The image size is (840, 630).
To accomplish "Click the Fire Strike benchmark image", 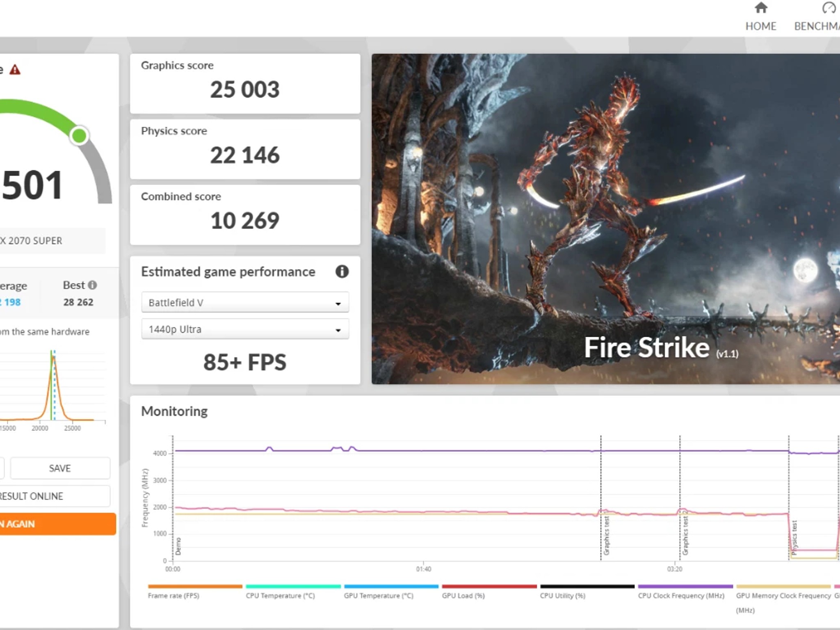I will pyautogui.click(x=605, y=219).
